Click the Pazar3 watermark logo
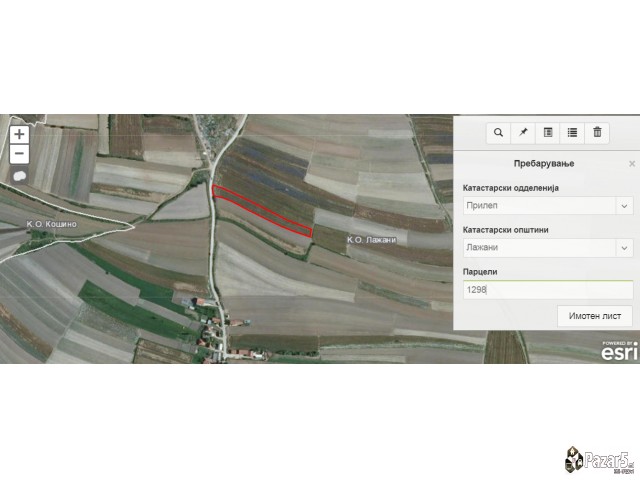Screen dimensions: 640x480 coord(600,460)
